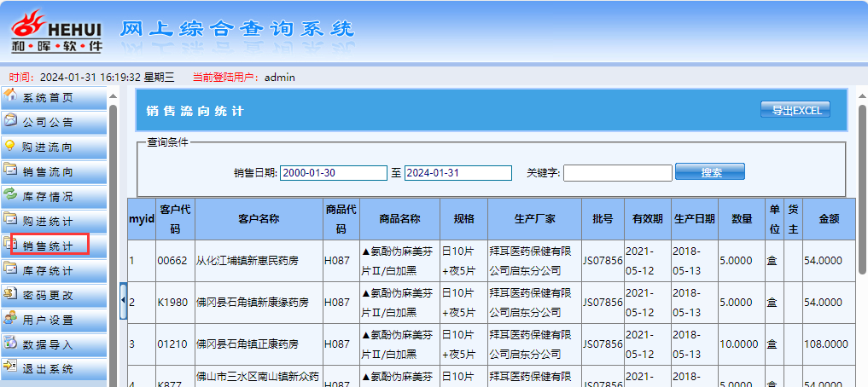This screenshot has width=868, height=387.
Task: Select 销售统计 in the sidebar menu
Action: (48, 246)
